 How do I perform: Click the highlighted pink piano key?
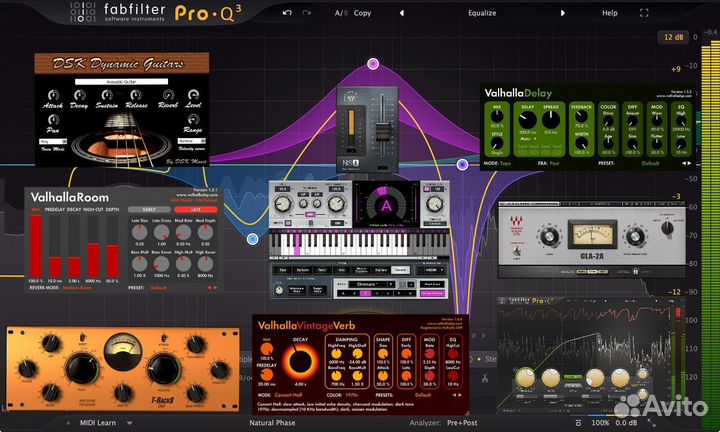pyautogui.click(x=297, y=245)
